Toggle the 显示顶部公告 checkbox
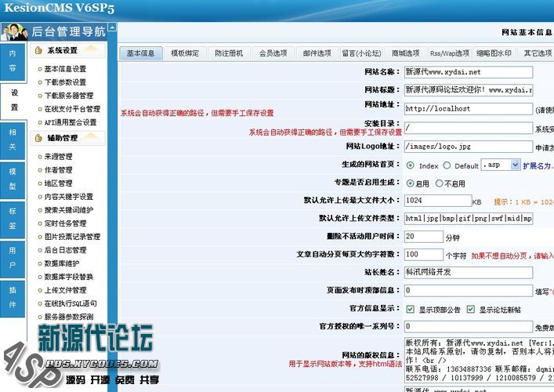The image size is (554, 392). tap(410, 310)
